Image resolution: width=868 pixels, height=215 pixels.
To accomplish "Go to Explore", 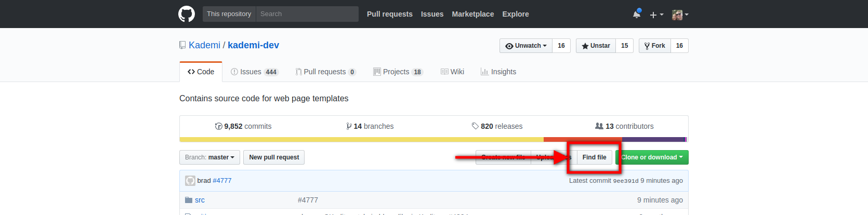I will 516,14.
